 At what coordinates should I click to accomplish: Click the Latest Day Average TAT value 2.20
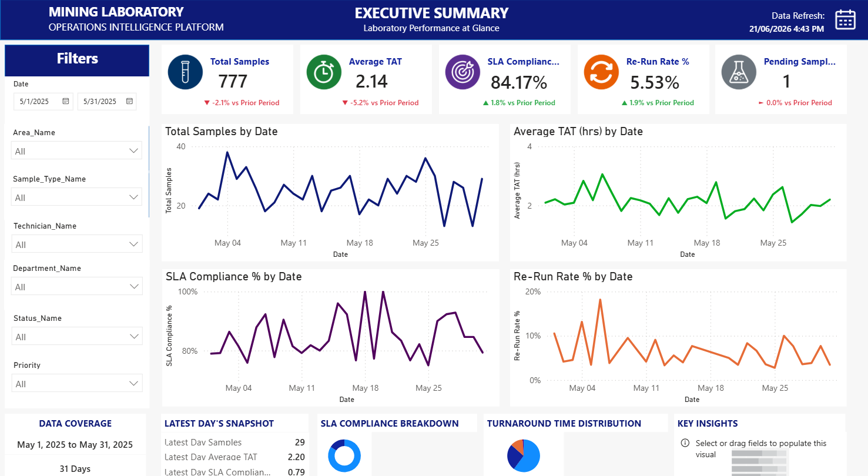(296, 457)
